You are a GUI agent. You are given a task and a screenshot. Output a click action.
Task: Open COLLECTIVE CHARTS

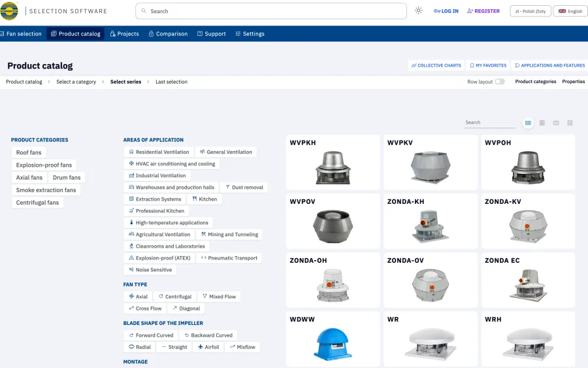[x=436, y=65]
